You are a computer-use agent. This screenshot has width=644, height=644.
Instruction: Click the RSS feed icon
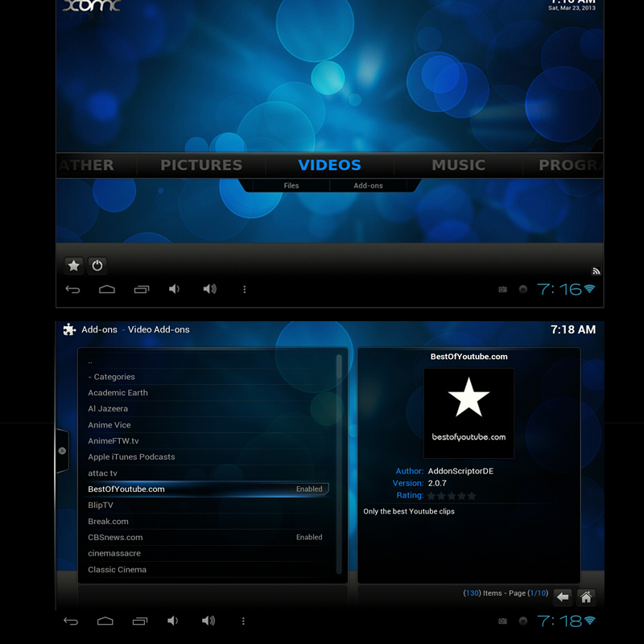pyautogui.click(x=596, y=270)
